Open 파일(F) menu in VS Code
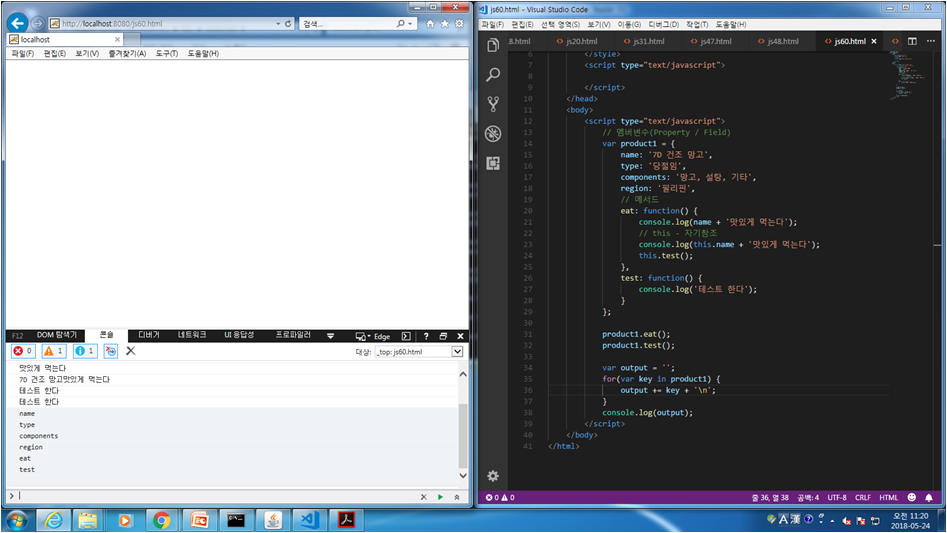Image resolution: width=947 pixels, height=533 pixels. pos(493,24)
